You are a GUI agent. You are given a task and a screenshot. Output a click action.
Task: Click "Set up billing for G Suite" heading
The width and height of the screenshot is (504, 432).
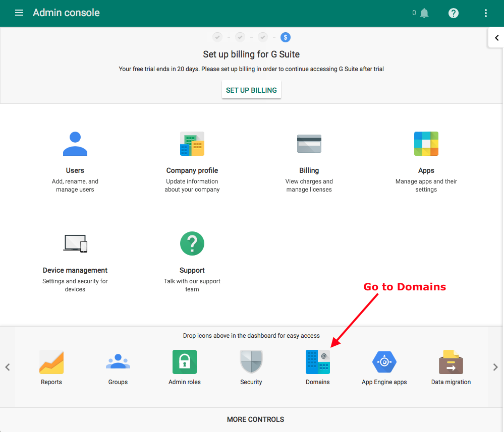(251, 54)
